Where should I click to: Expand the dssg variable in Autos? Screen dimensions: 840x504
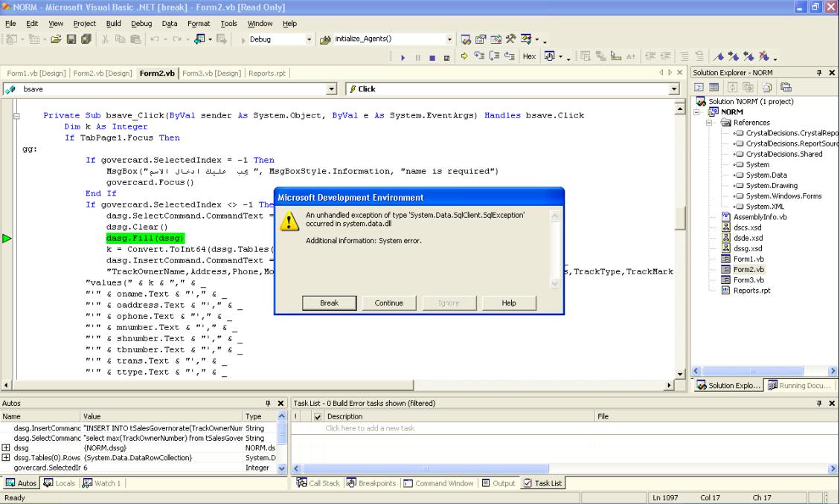(7, 448)
